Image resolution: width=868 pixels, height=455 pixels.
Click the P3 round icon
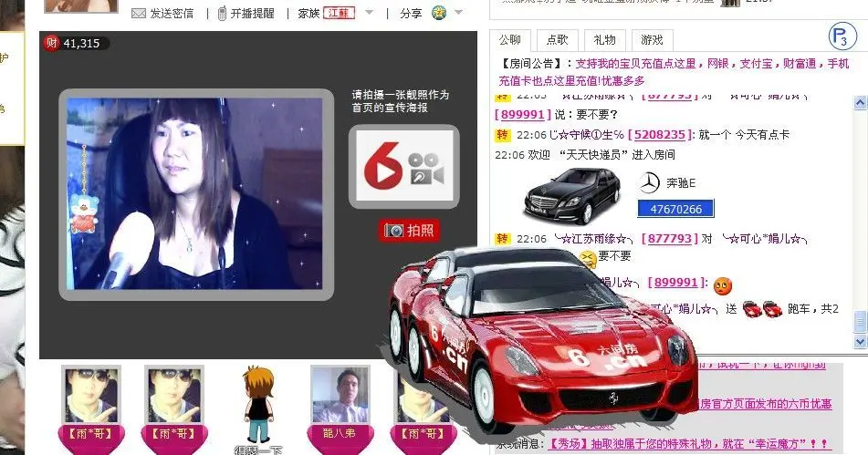coord(842,37)
